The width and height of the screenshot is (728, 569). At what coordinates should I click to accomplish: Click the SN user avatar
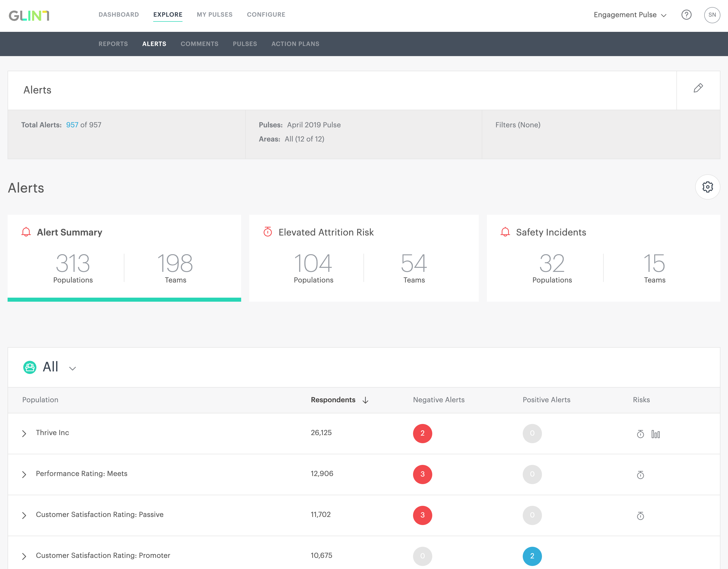pyautogui.click(x=712, y=15)
